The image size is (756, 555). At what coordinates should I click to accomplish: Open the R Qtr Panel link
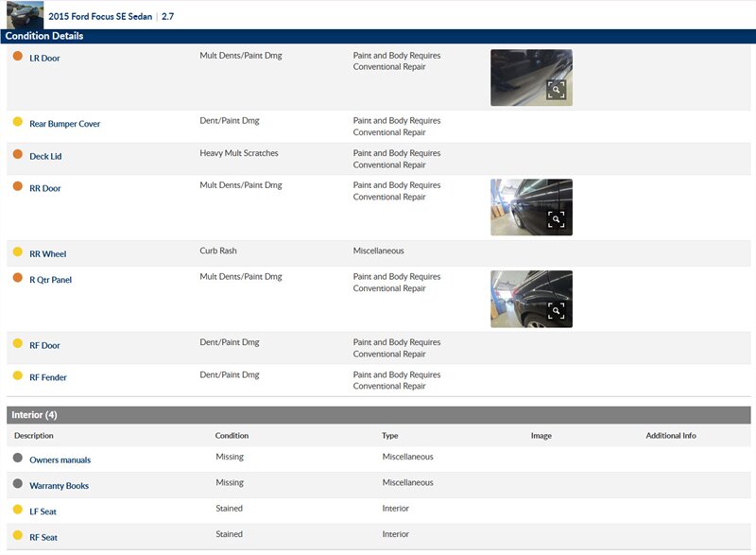(50, 280)
